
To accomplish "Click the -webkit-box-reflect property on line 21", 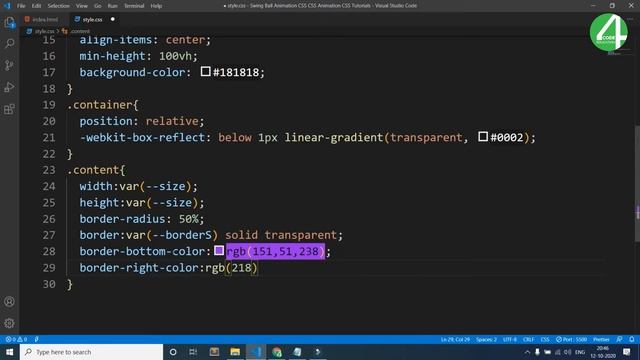I will pyautogui.click(x=142, y=138).
